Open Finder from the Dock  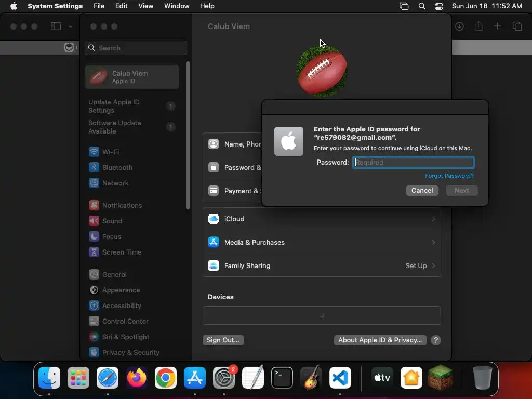[x=49, y=378]
